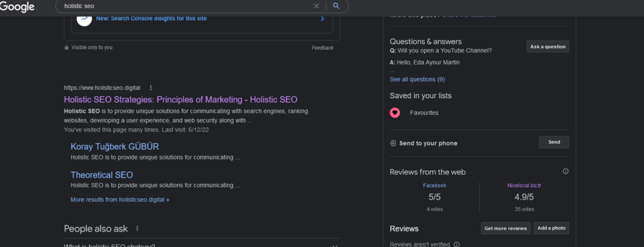Viewport: 644px width, 247px height.
Task: Select the 'Saved in your lists' heading
Action: (x=421, y=96)
